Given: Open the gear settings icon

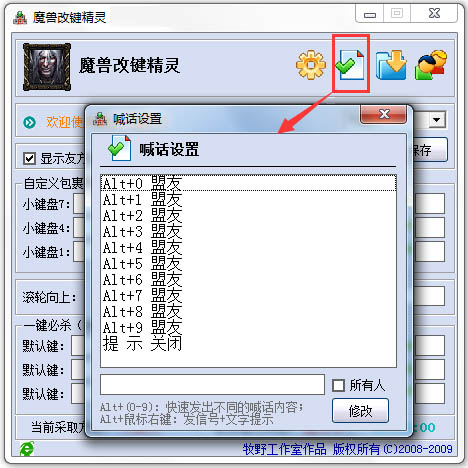Looking at the screenshot, I should [311, 65].
